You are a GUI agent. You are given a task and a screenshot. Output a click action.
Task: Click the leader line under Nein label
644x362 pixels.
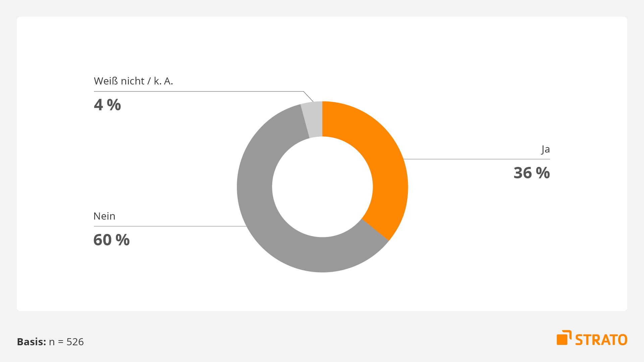[170, 226]
